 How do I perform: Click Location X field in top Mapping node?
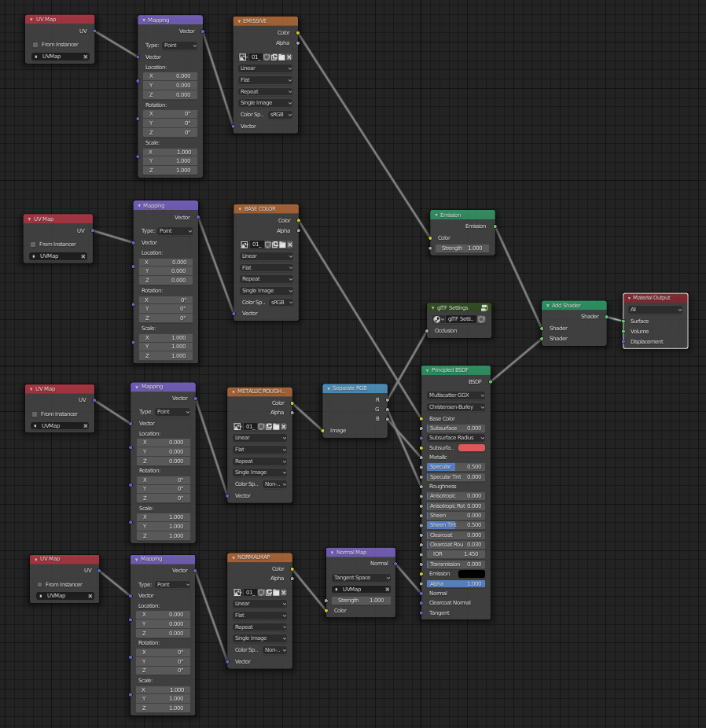click(171, 76)
